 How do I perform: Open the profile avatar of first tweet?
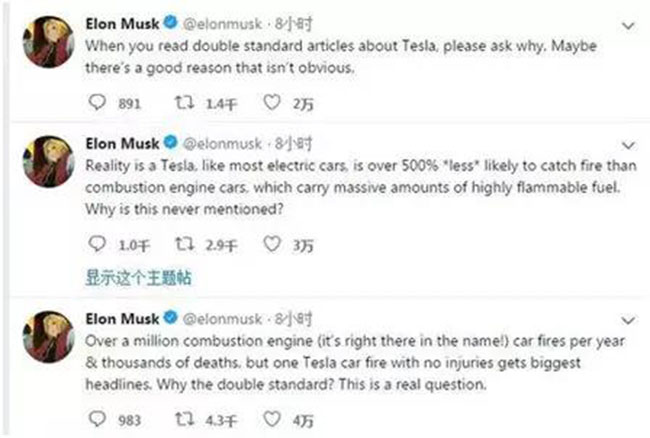48,42
